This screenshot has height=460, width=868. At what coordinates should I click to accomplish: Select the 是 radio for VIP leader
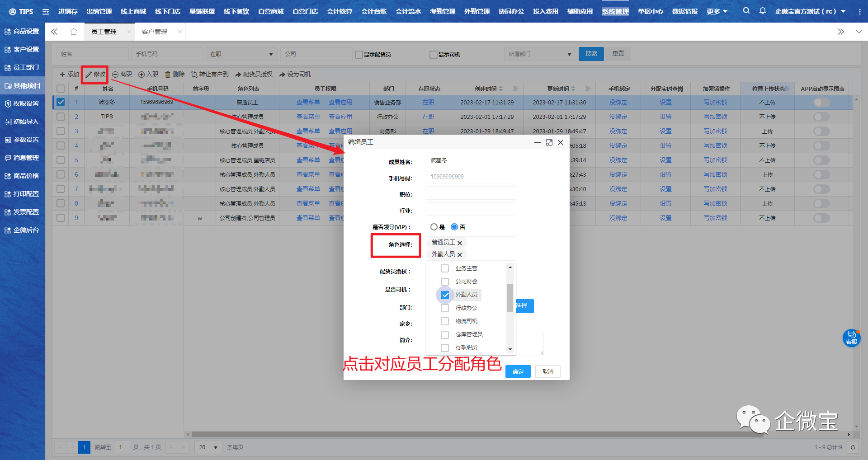pos(434,227)
